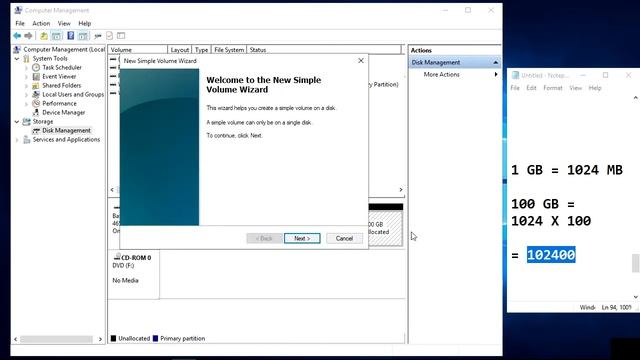Screen dimensions: 640x360
Task: Sort by the Layout column header
Action: pos(180,50)
